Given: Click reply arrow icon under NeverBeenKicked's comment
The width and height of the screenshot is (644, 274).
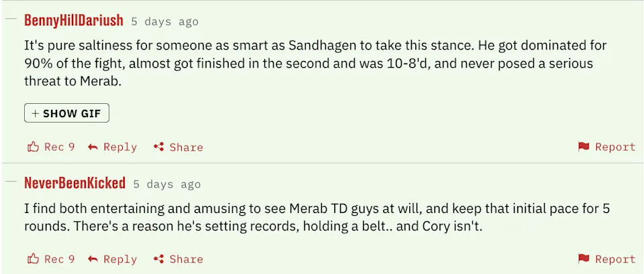Looking at the screenshot, I should click(x=94, y=259).
